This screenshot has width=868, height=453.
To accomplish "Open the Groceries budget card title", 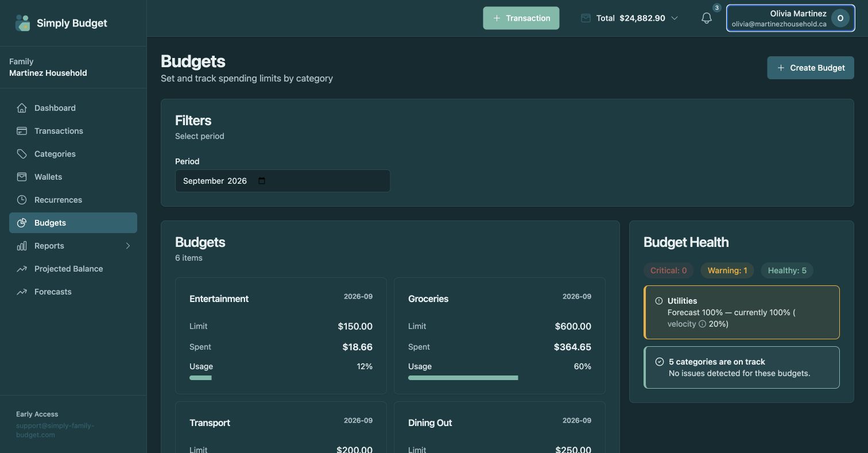I will click(428, 299).
